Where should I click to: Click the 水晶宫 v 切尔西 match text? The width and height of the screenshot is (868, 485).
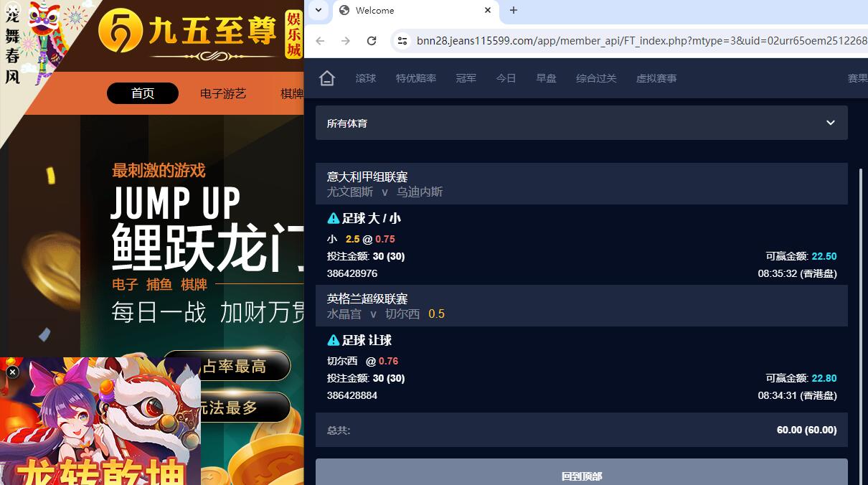(x=374, y=314)
